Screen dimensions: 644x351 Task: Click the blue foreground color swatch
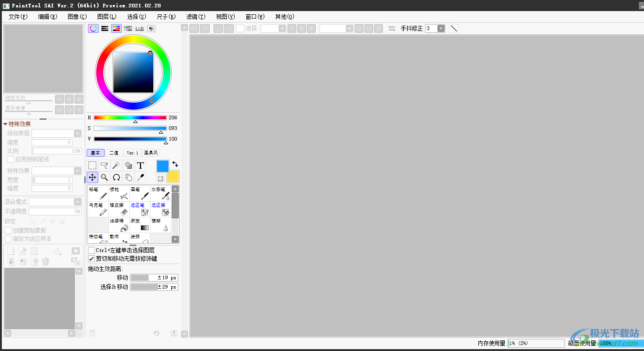(163, 166)
